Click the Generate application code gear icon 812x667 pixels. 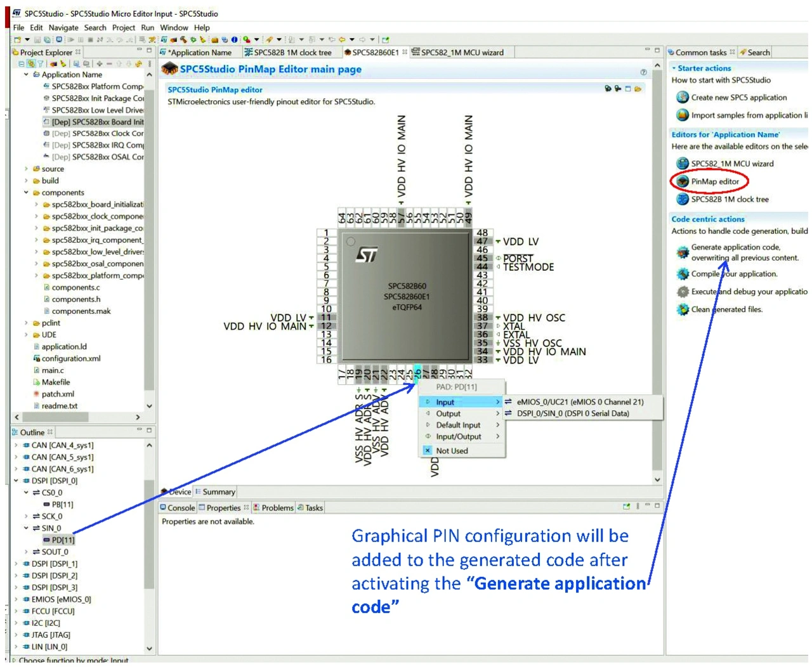[683, 252]
